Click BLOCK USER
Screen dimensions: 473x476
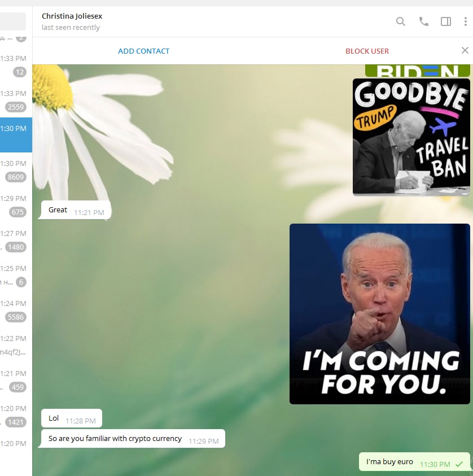coord(367,51)
